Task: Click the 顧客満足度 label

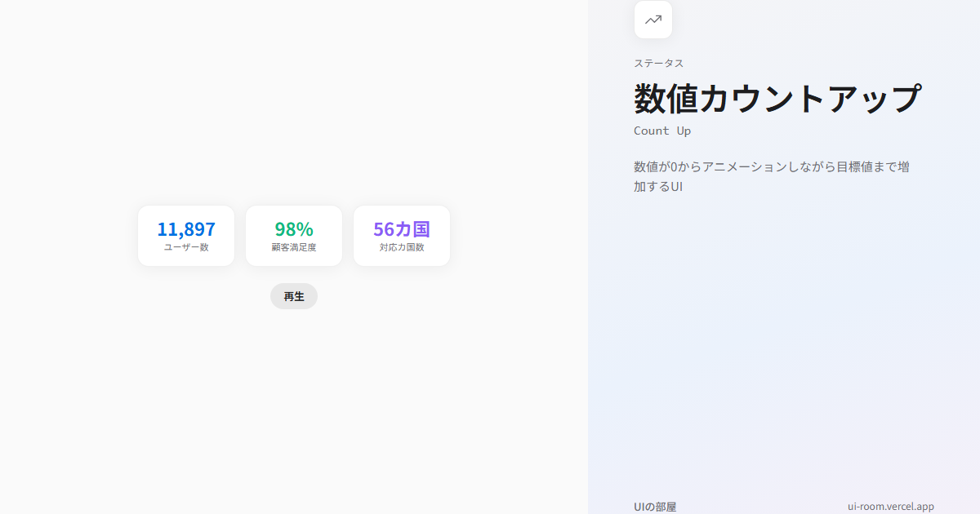Action: point(294,247)
